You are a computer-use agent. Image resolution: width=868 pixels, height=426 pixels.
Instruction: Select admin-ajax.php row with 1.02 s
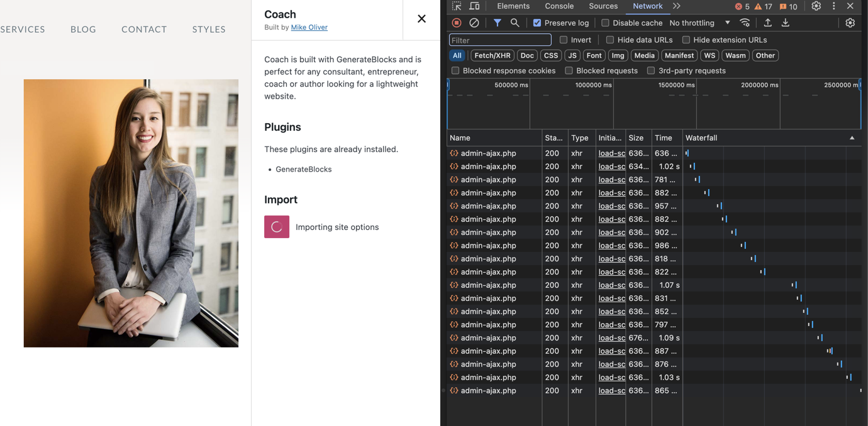pos(654,167)
